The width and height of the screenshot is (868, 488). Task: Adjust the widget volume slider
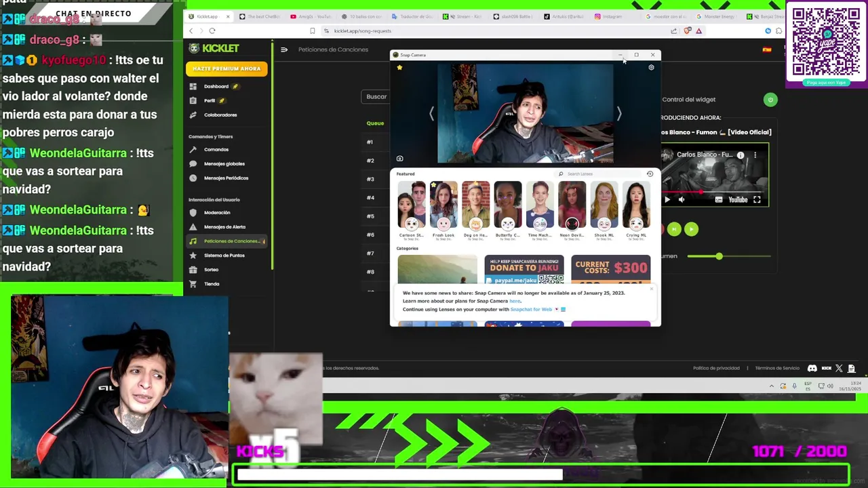729,256
